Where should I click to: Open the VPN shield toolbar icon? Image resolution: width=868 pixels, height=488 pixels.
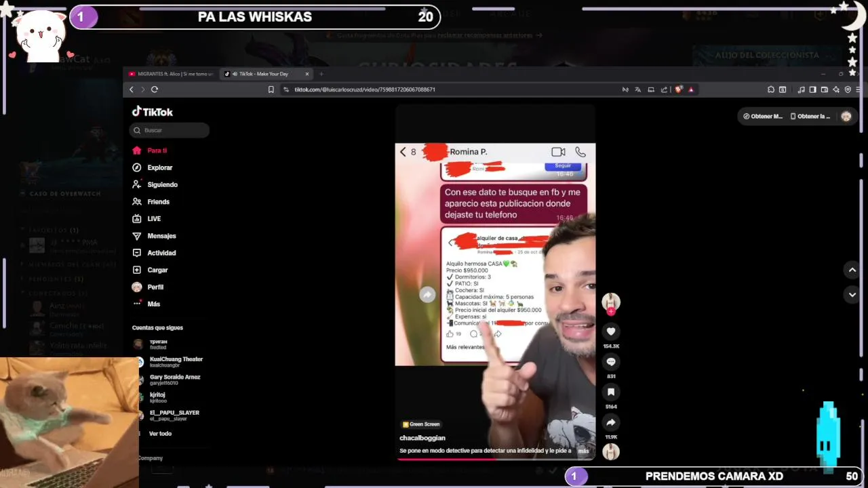[848, 89]
